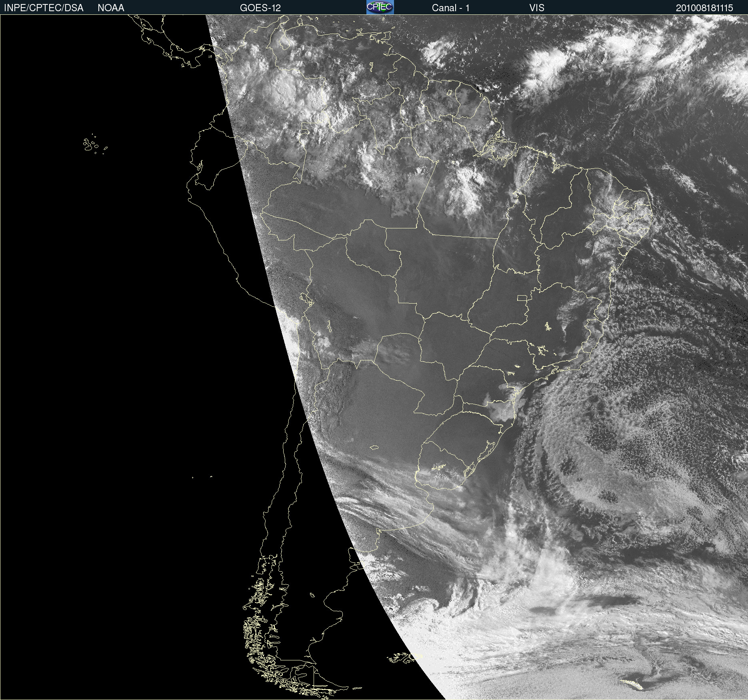The width and height of the screenshot is (748, 700).
Task: Click the CPTEC logo in the header
Action: [380, 7]
